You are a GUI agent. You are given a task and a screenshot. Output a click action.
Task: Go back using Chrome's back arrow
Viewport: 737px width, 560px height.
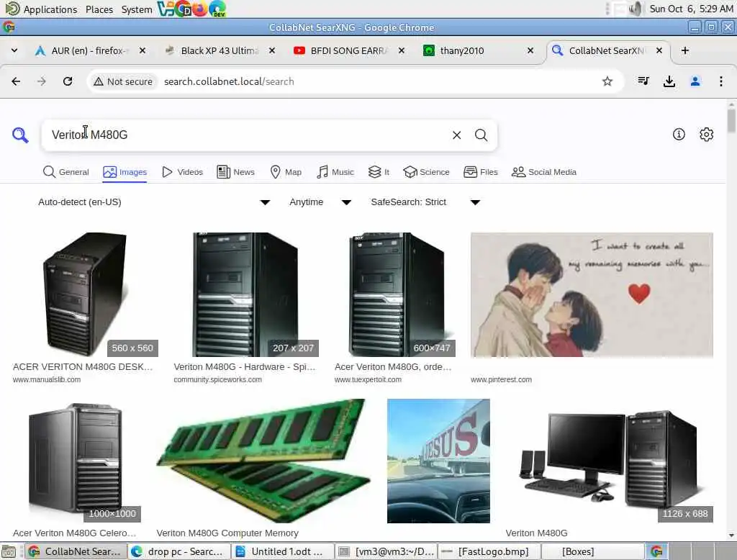pos(16,81)
